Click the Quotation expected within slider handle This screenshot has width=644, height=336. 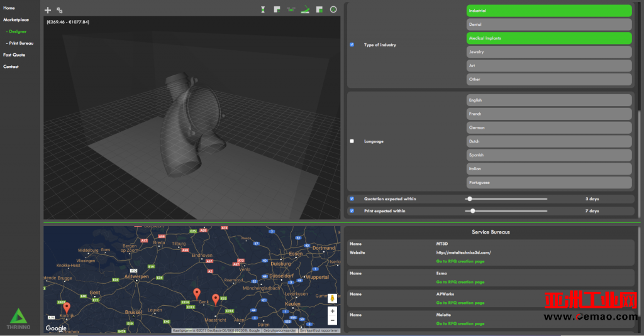469,198
